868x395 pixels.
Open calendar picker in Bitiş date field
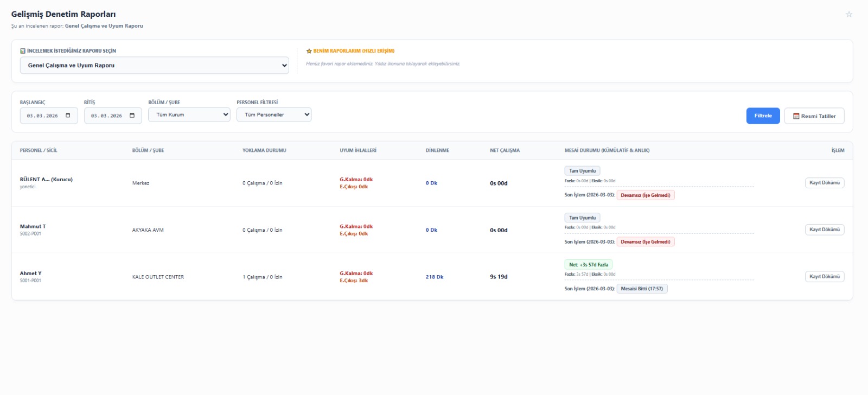132,116
